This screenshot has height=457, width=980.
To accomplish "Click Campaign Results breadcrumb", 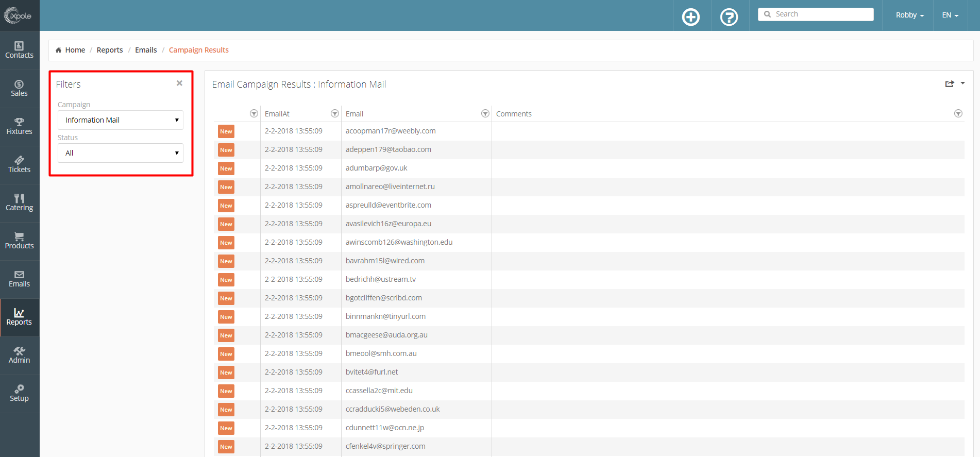I will [x=199, y=50].
